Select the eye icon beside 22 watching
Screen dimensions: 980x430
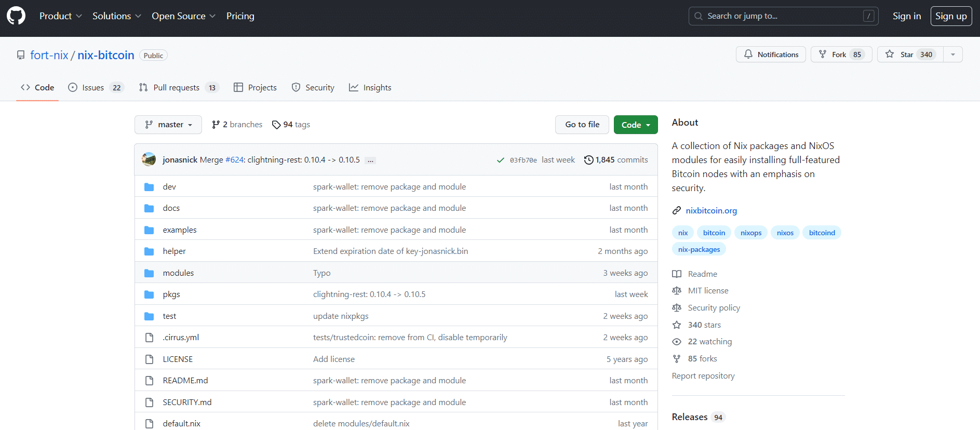(677, 342)
